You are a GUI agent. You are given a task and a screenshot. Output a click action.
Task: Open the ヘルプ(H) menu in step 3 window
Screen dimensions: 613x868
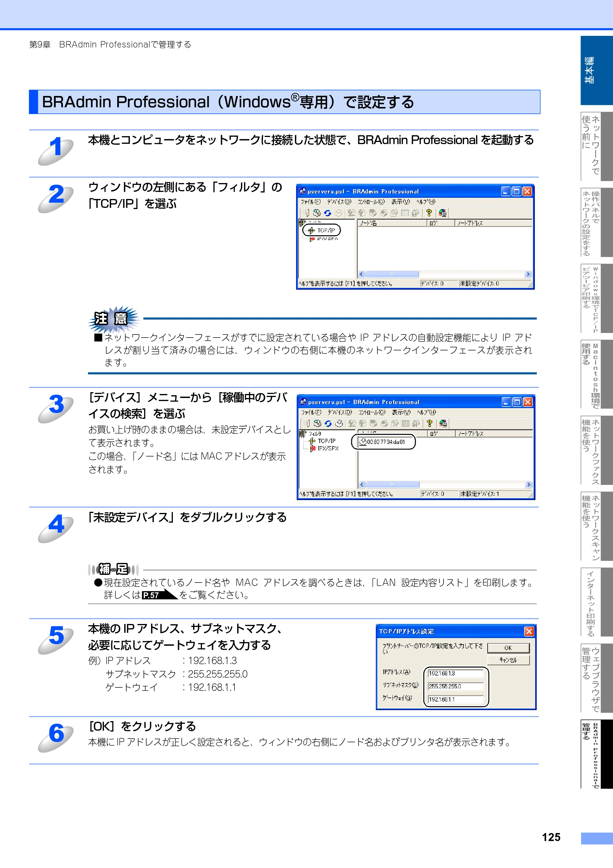point(426,412)
